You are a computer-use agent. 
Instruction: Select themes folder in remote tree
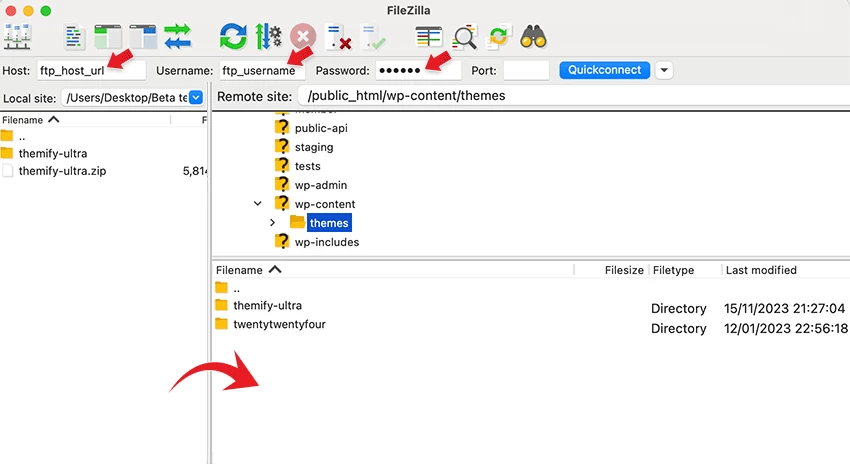point(329,223)
